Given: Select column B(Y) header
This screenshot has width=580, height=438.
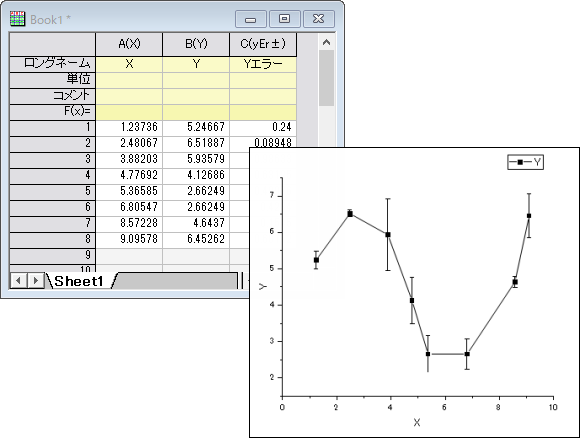Looking at the screenshot, I should click(196, 44).
